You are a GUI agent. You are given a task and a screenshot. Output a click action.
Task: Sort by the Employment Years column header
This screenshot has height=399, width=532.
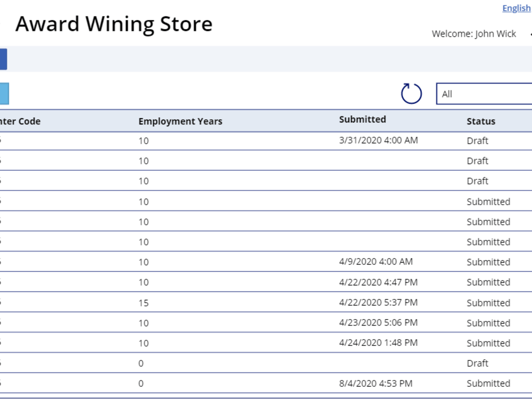(x=181, y=121)
